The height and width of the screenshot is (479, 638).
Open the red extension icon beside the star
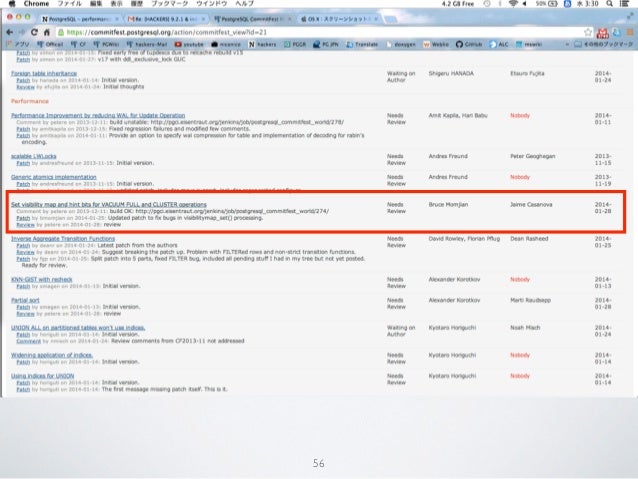602,33
